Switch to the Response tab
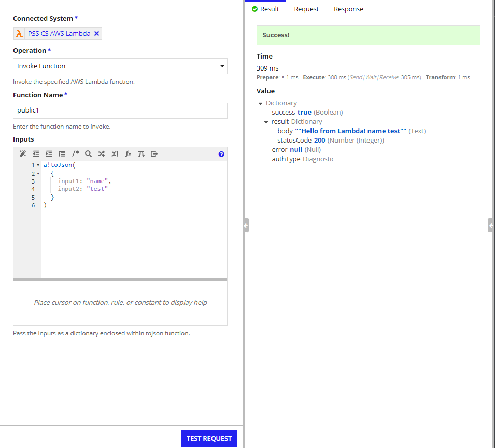 pos(348,9)
